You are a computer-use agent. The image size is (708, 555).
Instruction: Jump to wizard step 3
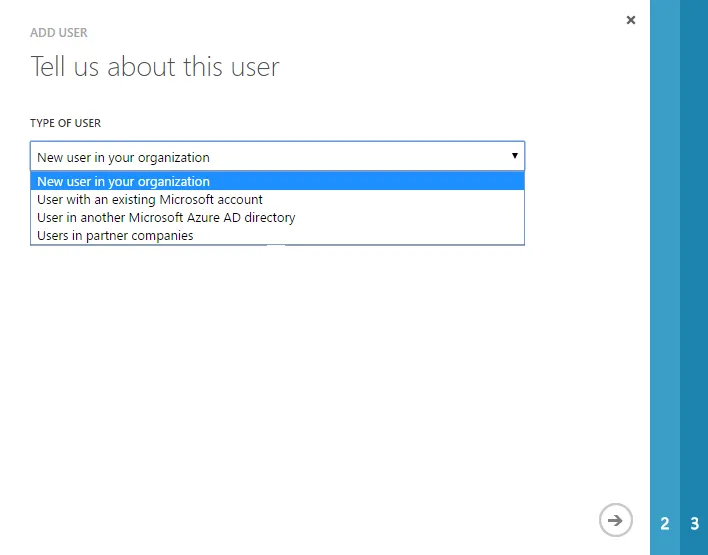(694, 523)
